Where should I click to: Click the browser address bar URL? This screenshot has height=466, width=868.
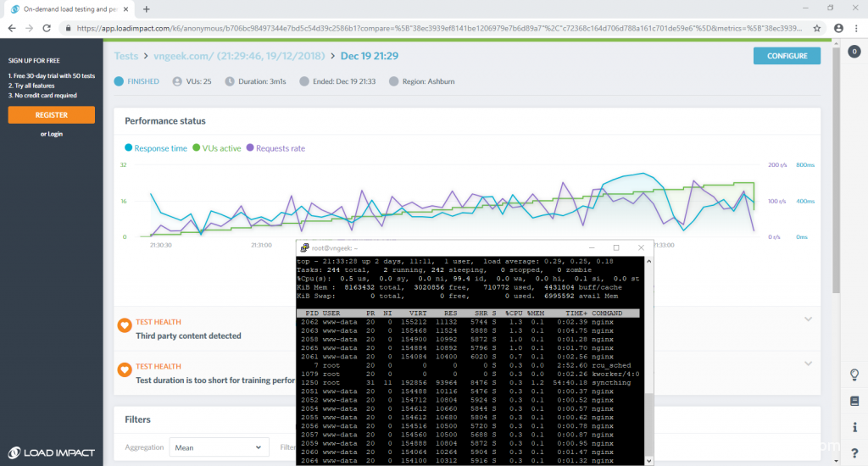439,28
